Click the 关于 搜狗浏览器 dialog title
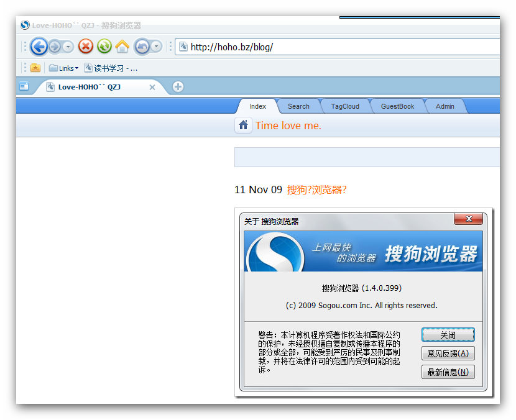516x420 pixels. point(271,222)
